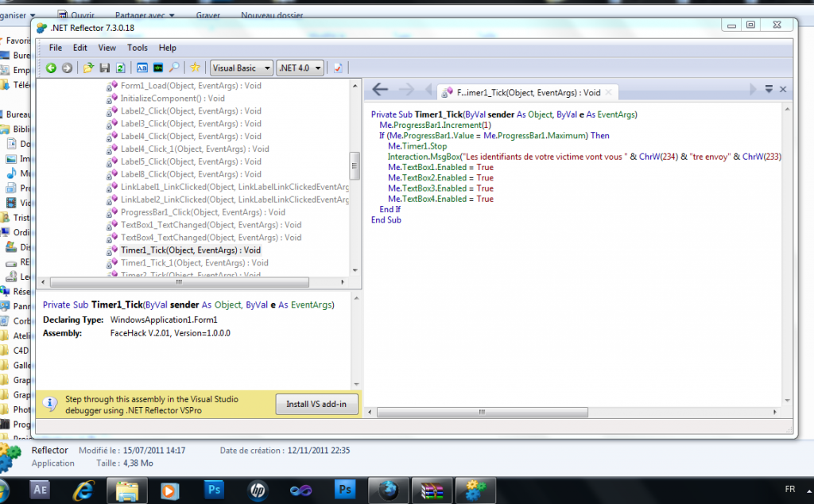Click the method icon beside Form1_Load
814x504 pixels.
click(x=111, y=86)
